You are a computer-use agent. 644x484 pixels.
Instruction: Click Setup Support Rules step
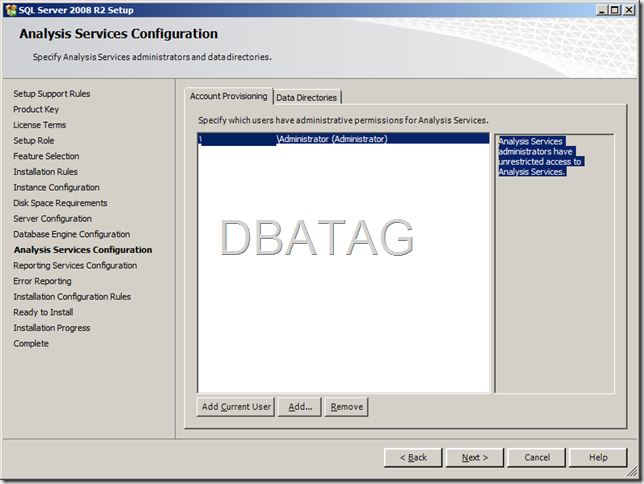[52, 94]
